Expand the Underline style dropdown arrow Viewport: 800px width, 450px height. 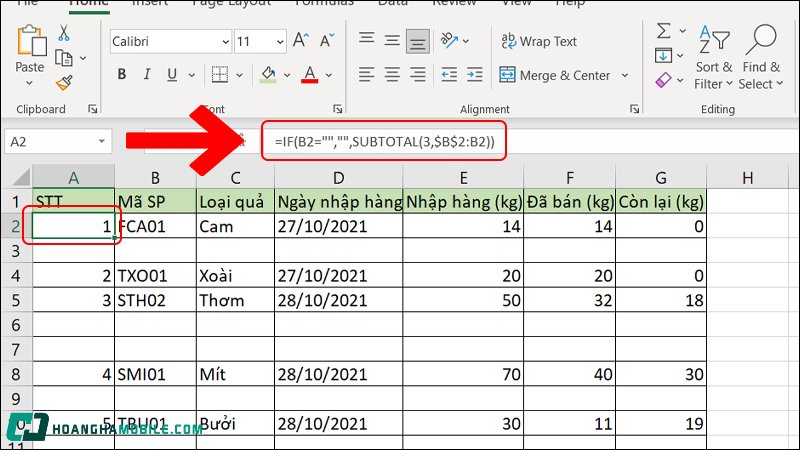192,75
